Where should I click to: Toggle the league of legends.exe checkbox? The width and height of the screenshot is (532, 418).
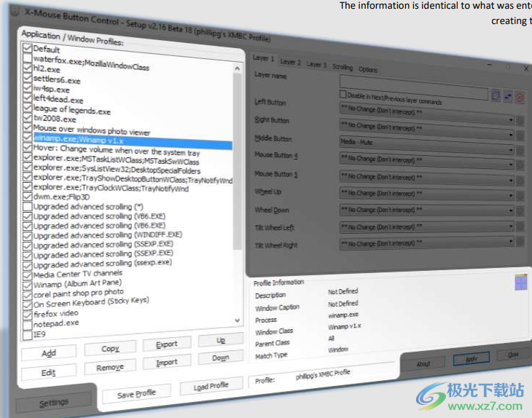click(x=28, y=108)
